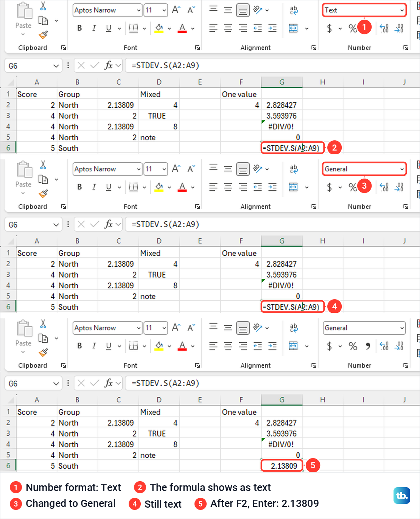Expand the Merge & Center arrow in the middle ribbon
The height and width of the screenshot is (519, 420).
[306, 187]
